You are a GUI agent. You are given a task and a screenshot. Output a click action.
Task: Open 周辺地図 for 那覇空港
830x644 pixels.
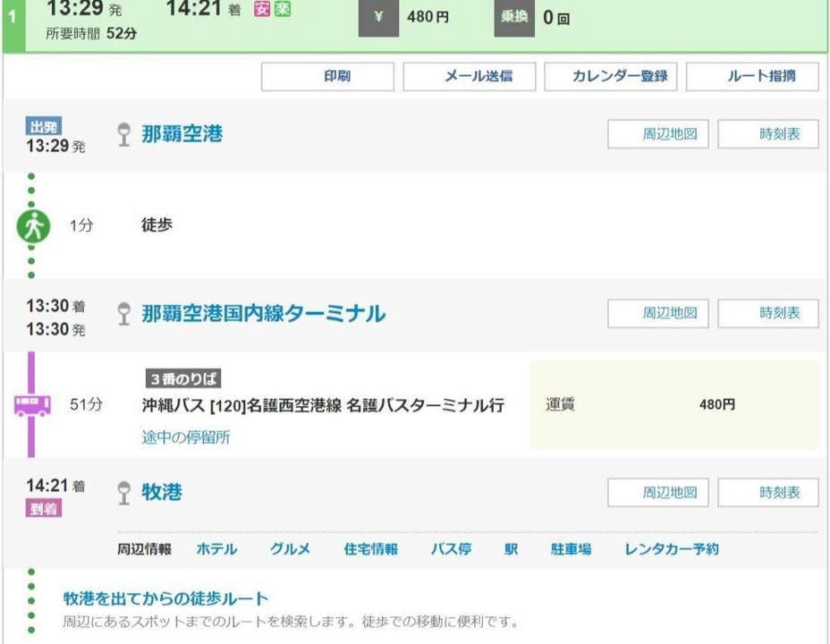tap(658, 134)
